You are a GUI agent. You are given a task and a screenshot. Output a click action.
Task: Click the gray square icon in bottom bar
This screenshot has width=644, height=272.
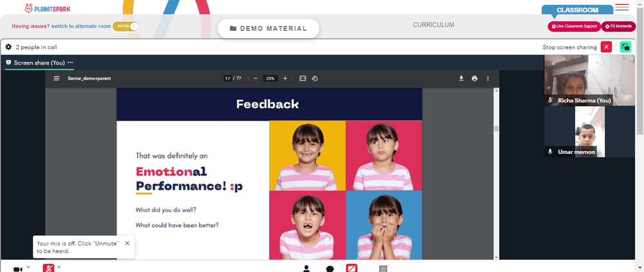383,269
